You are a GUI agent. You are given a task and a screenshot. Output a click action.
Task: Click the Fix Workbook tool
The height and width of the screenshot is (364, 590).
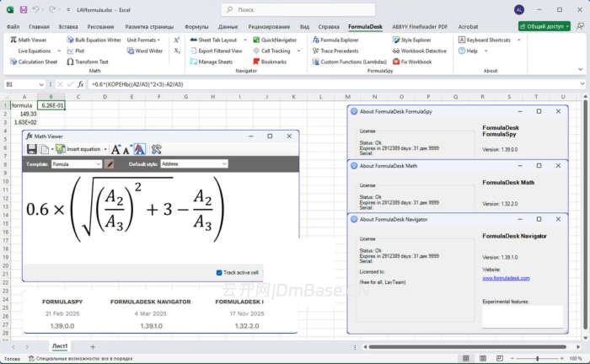click(412, 62)
